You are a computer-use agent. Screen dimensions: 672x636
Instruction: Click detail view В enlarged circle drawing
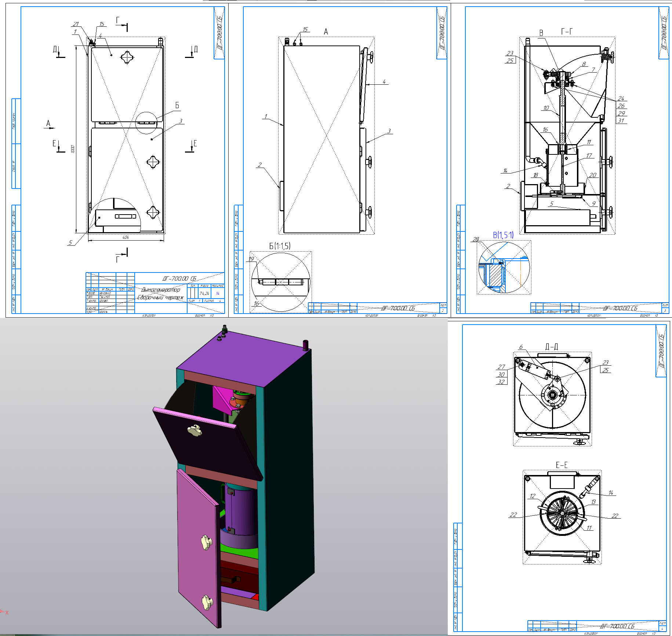(504, 267)
